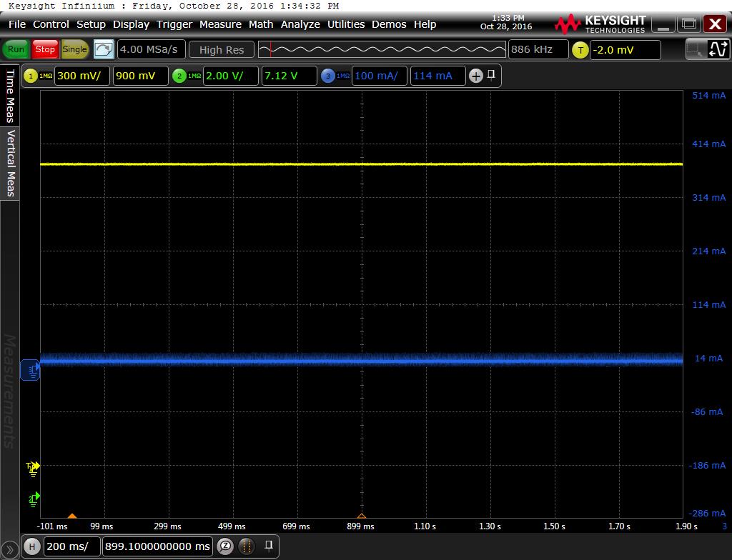Click the 886 kHz bandwidth field
The image size is (732, 560).
538,49
